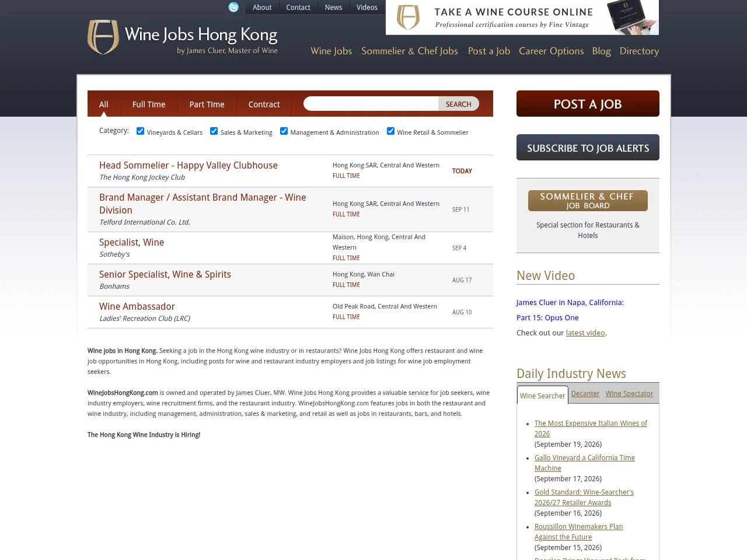The image size is (747, 560).
Task: Navigate to Sommelier & Chef Jobs
Action: (410, 51)
